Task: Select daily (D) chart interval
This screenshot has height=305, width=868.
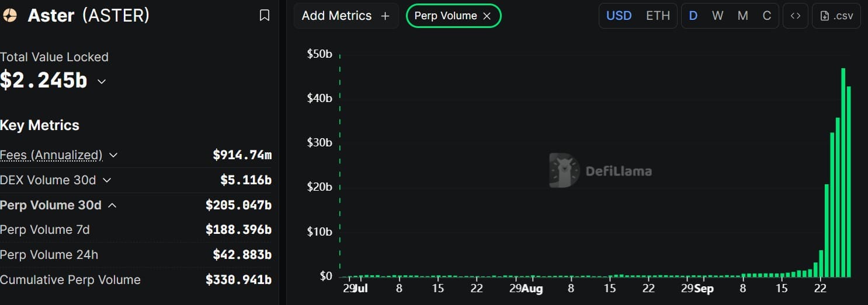Action: point(693,16)
